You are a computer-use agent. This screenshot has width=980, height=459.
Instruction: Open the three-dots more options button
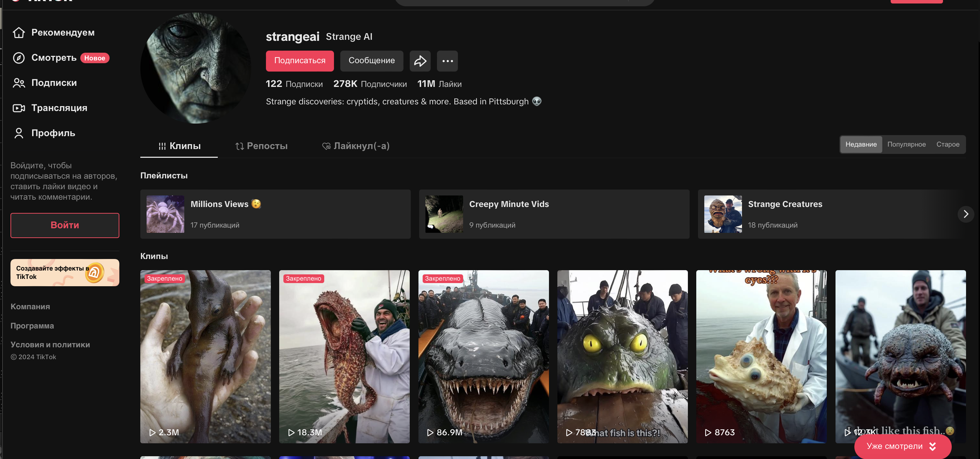click(447, 61)
